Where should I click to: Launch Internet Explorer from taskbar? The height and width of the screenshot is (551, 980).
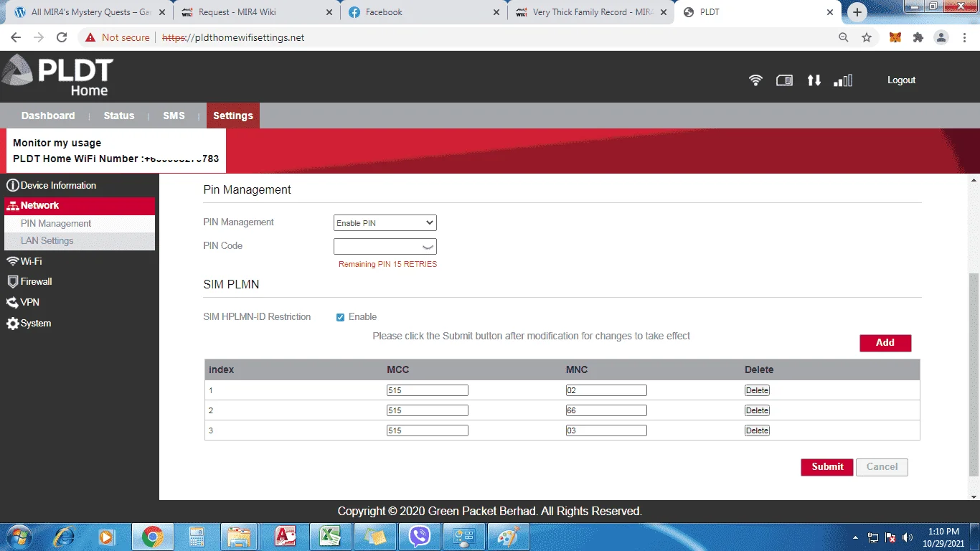[x=63, y=536]
